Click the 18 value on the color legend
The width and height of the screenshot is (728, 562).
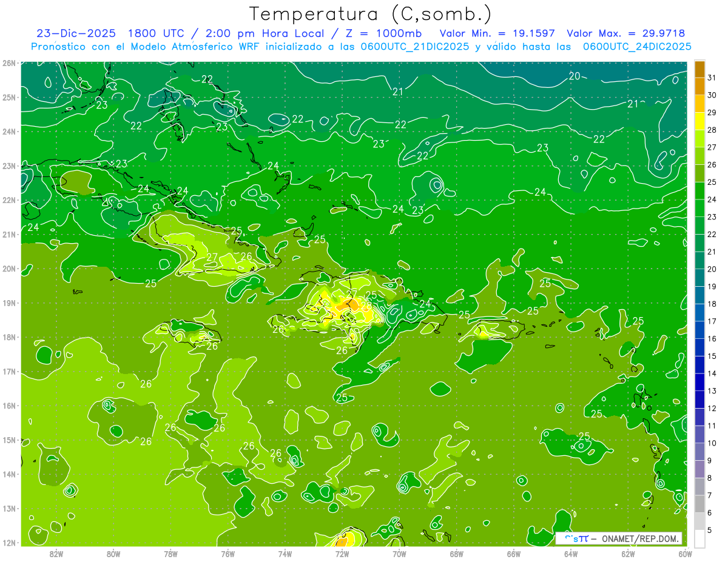[712, 304]
